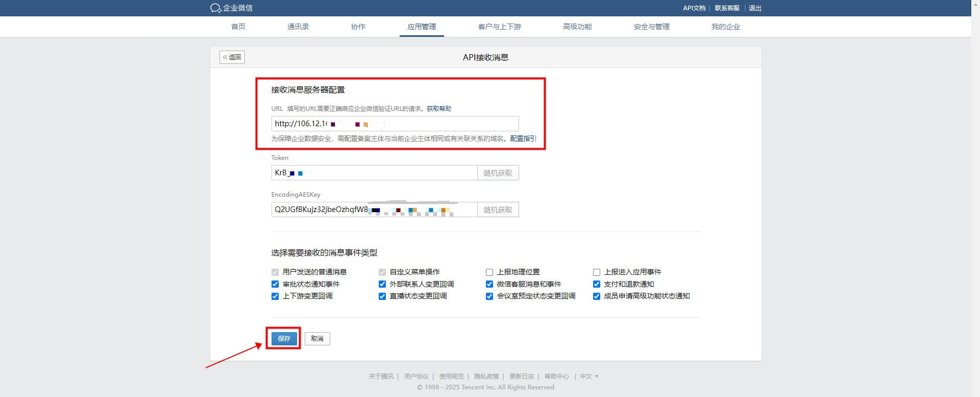Click the 返回 back button
The width and height of the screenshot is (980, 397).
232,57
